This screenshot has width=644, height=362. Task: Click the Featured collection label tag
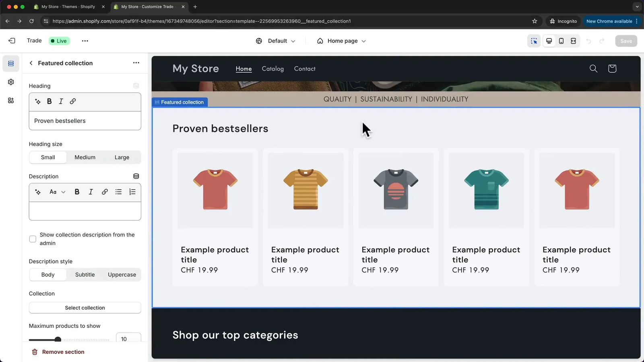click(x=180, y=102)
